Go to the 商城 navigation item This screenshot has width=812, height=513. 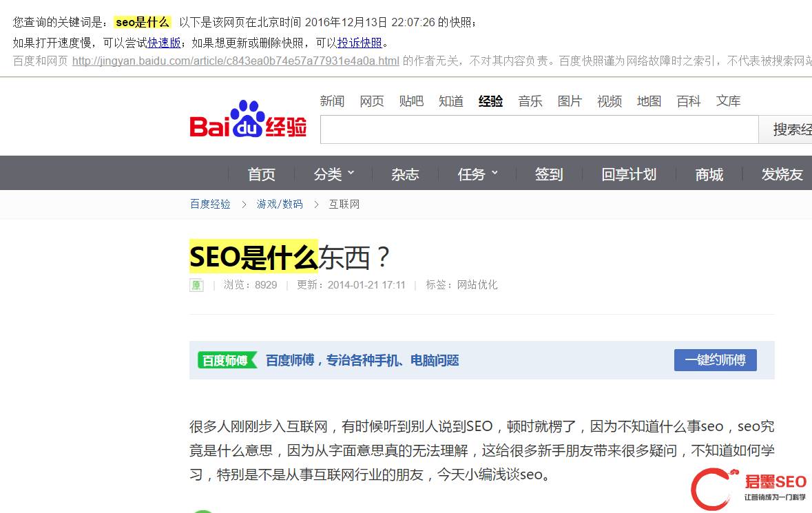[x=709, y=174]
